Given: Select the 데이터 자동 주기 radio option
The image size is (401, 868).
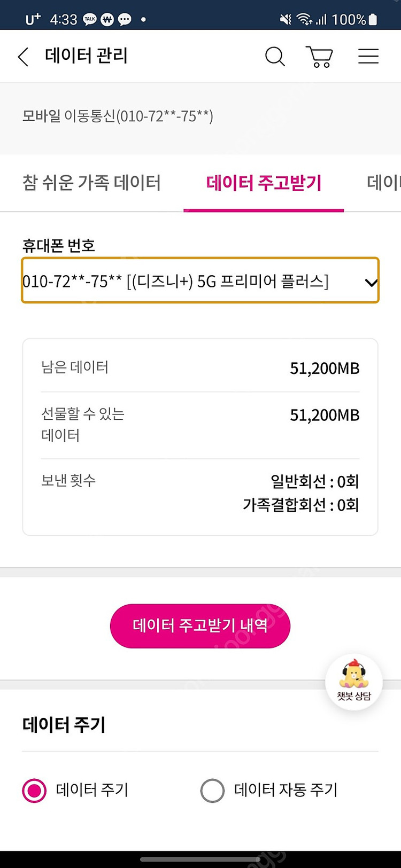Looking at the screenshot, I should [x=213, y=791].
